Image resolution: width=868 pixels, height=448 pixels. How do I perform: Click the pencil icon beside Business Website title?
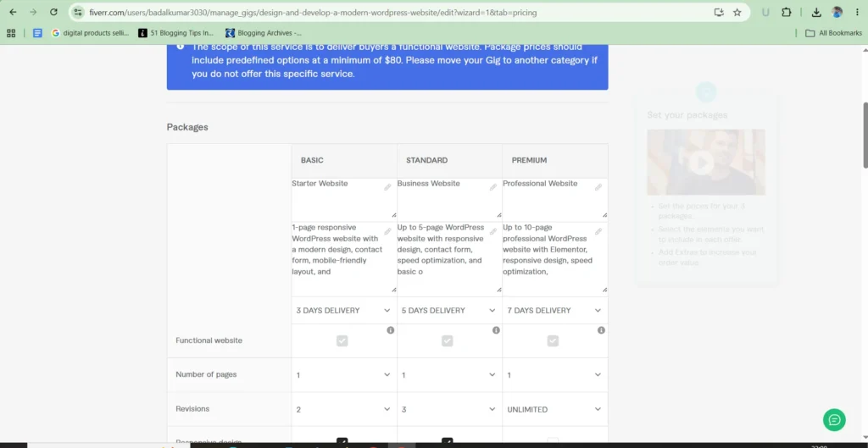[x=492, y=187]
